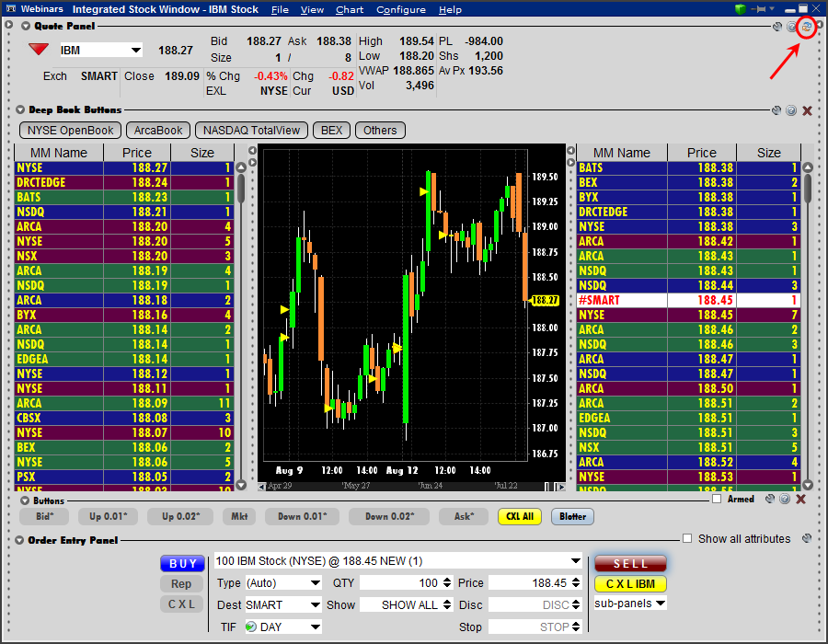
Task: Collapse the Buttons section
Action: 24,500
